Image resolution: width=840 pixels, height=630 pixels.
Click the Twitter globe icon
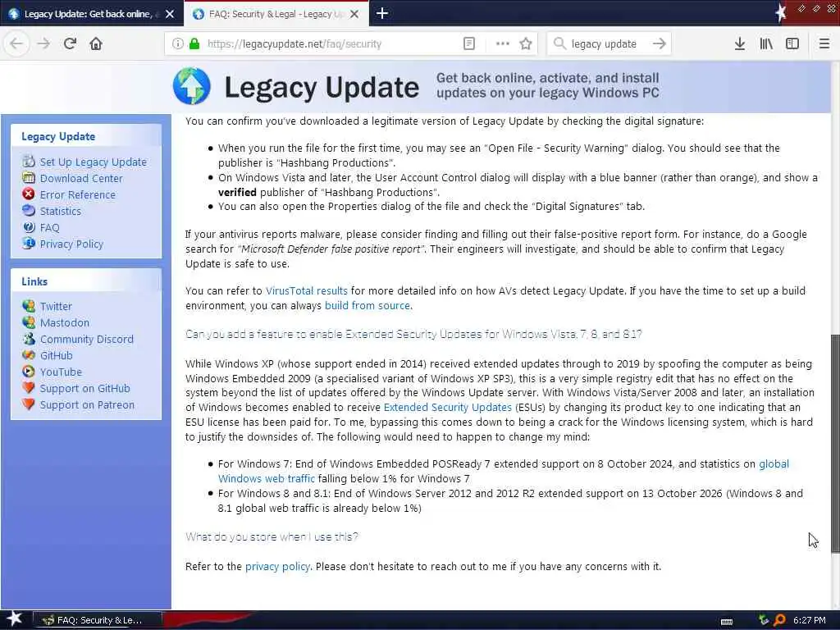(x=29, y=306)
